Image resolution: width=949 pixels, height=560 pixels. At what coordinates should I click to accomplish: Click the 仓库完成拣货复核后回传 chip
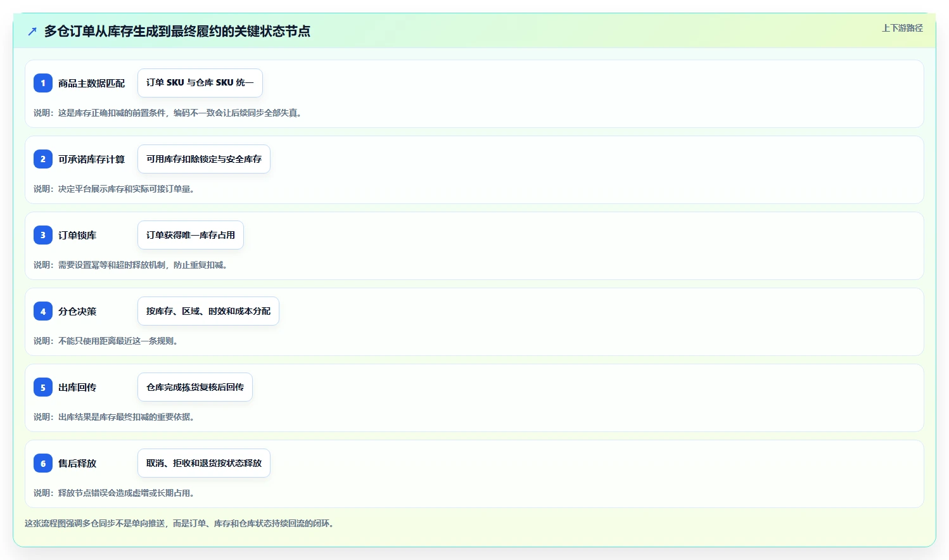click(195, 387)
